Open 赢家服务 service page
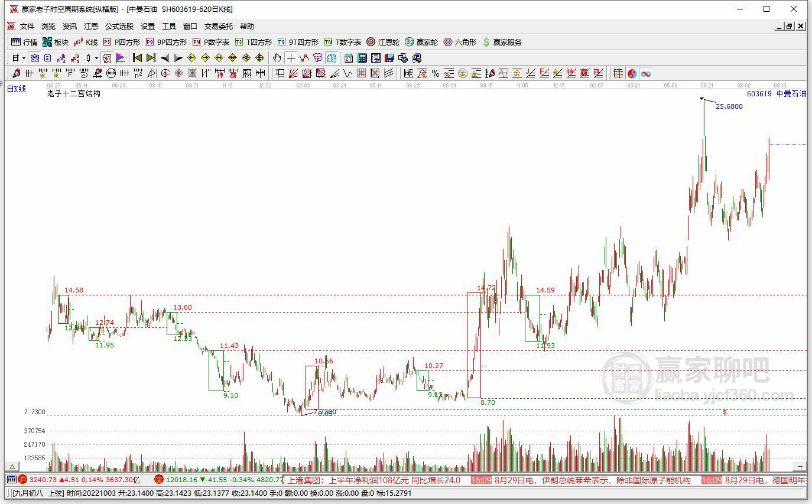This screenshot has height=504, width=812. 502,42
